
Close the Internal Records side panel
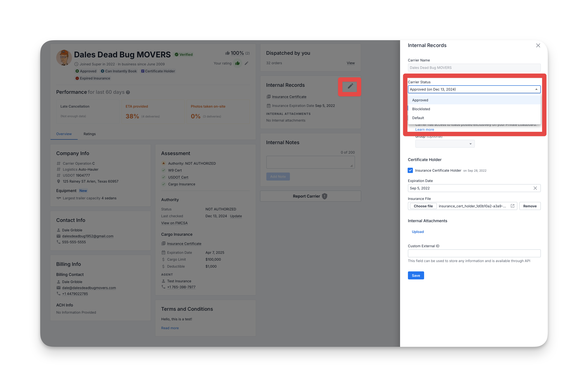[x=538, y=45]
